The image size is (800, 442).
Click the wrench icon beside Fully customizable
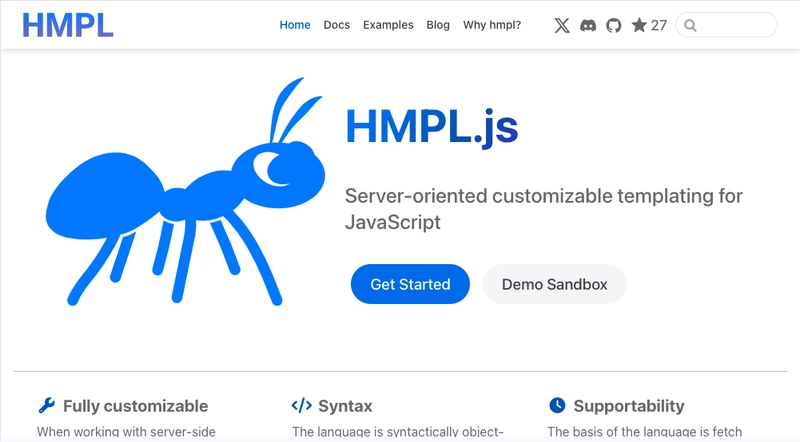(x=46, y=405)
